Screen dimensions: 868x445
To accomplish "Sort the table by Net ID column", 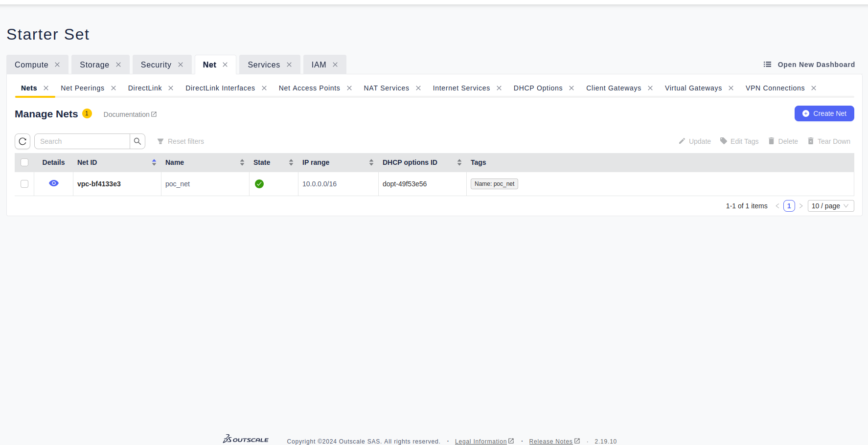I will coord(154,162).
